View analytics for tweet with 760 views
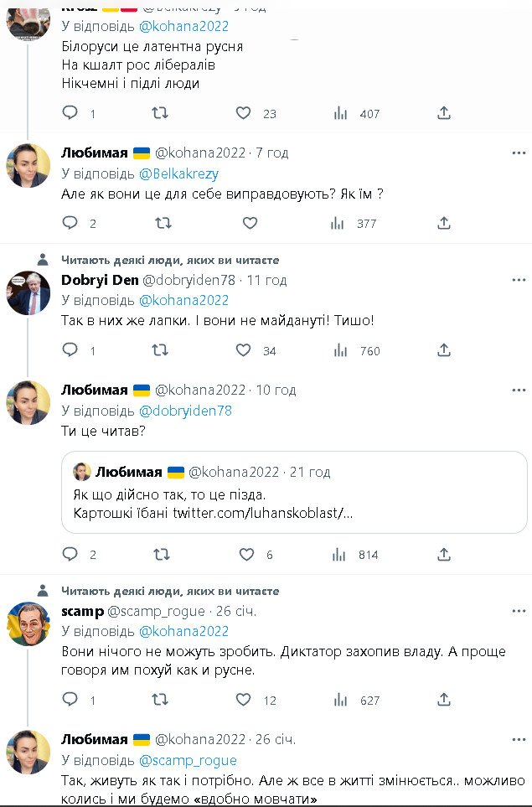The width and height of the screenshot is (532, 807). pyautogui.click(x=341, y=351)
